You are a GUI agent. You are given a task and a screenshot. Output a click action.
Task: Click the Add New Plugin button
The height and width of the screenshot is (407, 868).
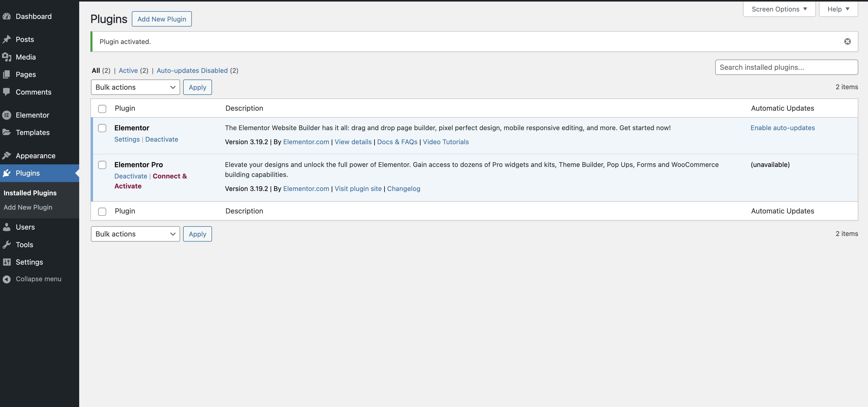coord(162,19)
